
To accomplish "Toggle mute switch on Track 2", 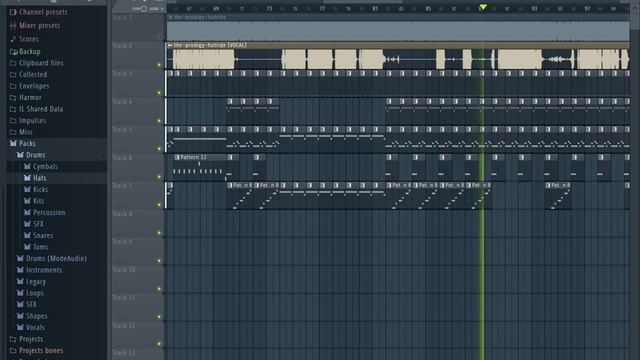I will pyautogui.click(x=159, y=65).
